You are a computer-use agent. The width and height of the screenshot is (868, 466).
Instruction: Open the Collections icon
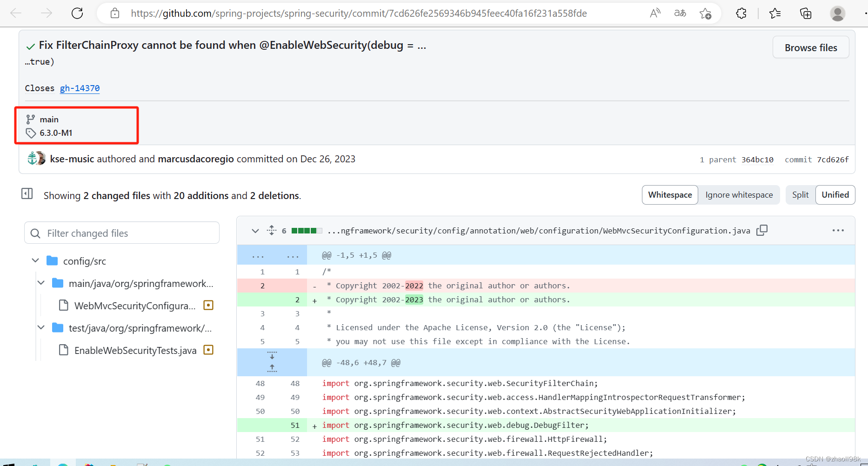pos(806,13)
